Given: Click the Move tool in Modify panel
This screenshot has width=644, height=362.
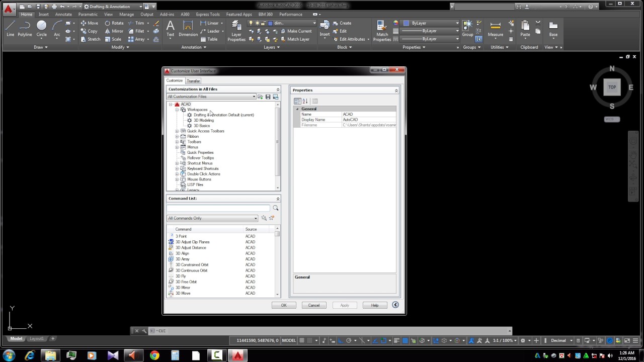Looking at the screenshot, I should click(89, 23).
